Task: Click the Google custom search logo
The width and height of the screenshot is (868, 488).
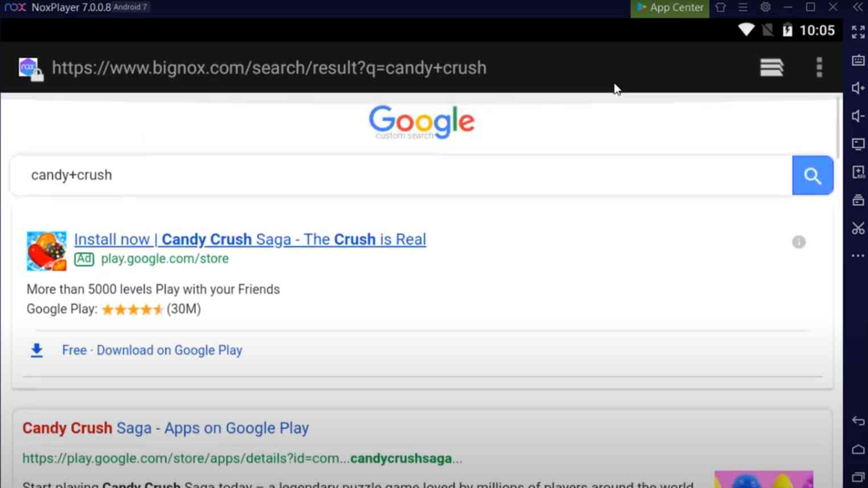Action: point(422,122)
